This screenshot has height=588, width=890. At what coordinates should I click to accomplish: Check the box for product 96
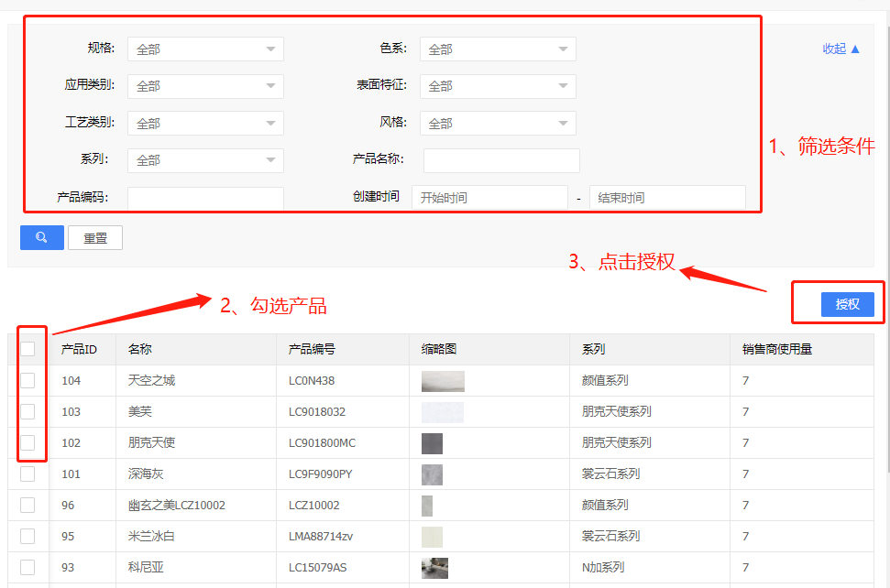point(27,505)
